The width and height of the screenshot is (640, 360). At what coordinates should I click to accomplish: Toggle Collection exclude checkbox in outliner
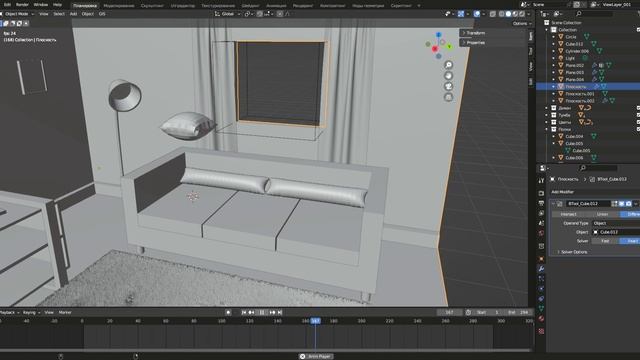pyautogui.click(x=638, y=30)
